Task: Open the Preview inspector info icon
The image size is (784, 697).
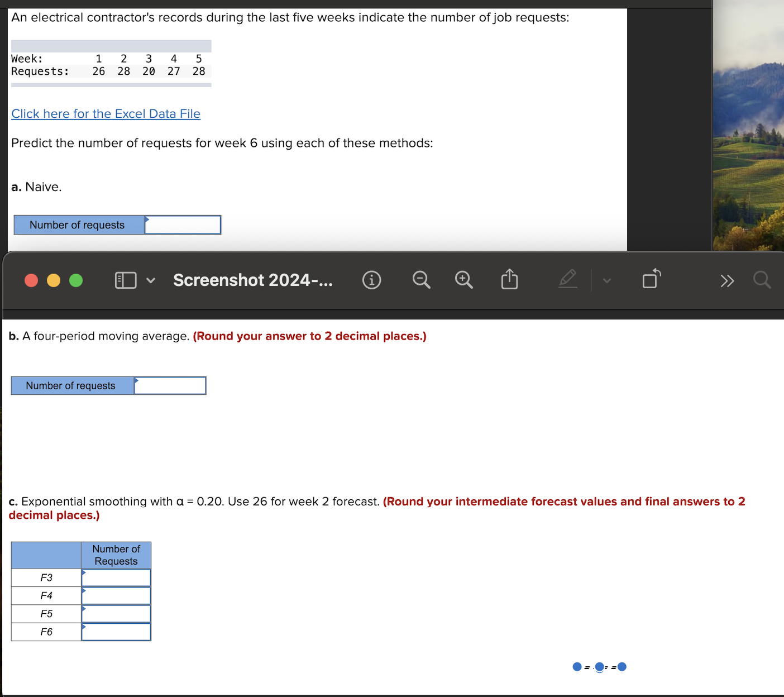Action: pos(372,280)
